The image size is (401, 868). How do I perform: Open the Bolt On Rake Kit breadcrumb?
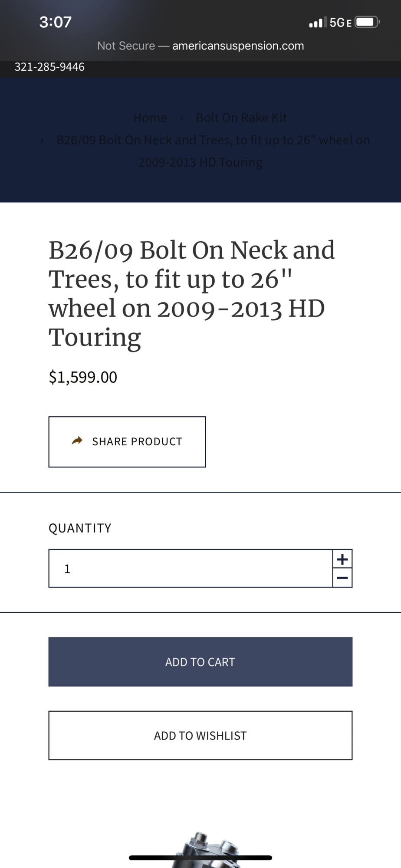[241, 118]
